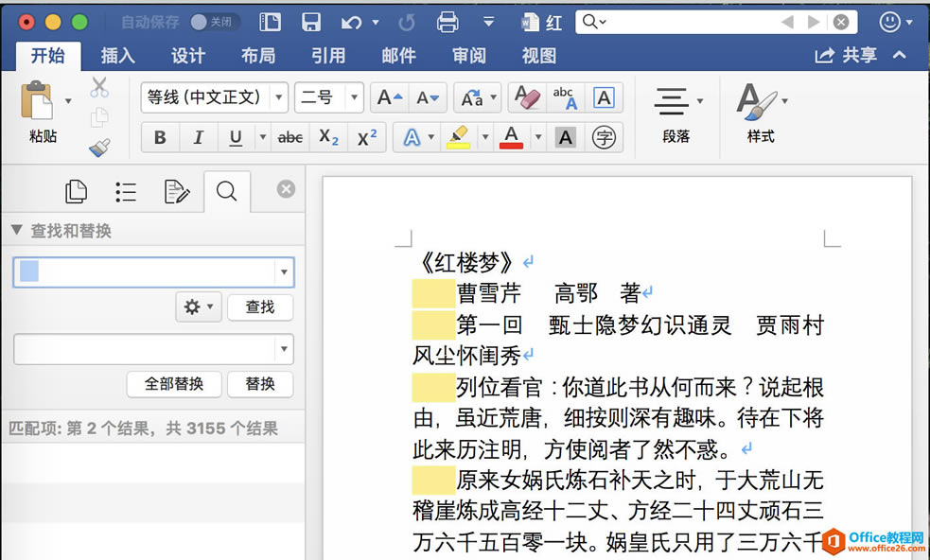Toggle bold formatting on selected text

[x=159, y=136]
